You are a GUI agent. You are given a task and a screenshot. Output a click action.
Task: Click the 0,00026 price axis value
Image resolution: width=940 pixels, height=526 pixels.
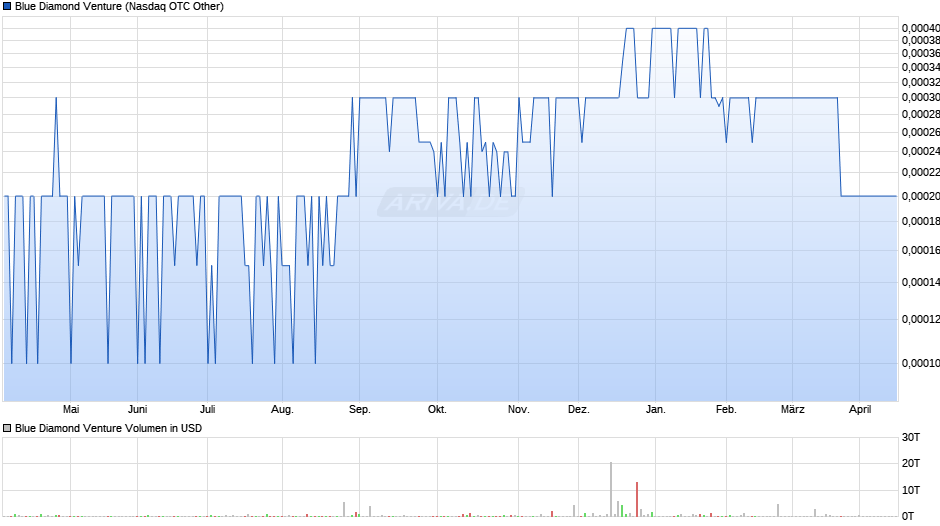pyautogui.click(x=920, y=132)
